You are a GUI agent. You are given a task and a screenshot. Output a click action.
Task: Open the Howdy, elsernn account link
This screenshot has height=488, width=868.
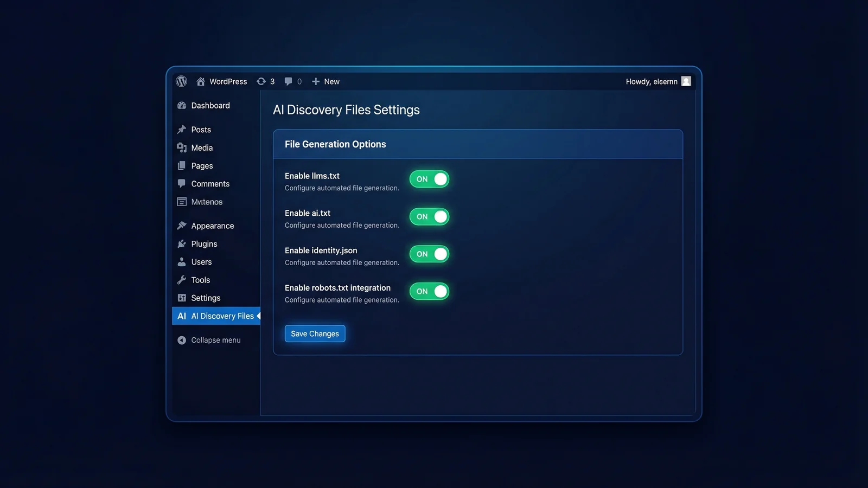(x=652, y=81)
